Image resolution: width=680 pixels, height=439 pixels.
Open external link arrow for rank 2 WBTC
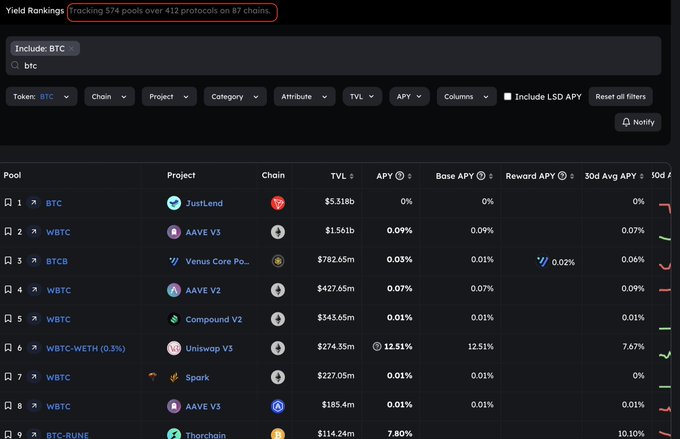click(34, 232)
